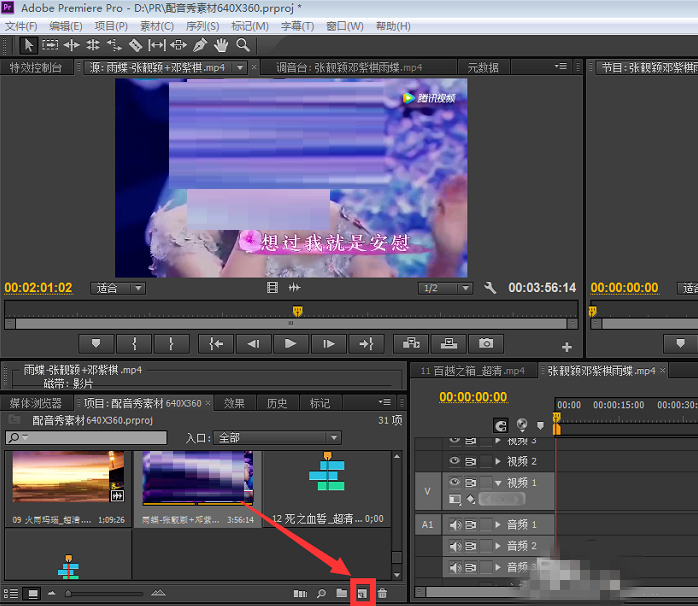Click Automate to Sequence icon
The height and width of the screenshot is (606, 698).
(300, 593)
